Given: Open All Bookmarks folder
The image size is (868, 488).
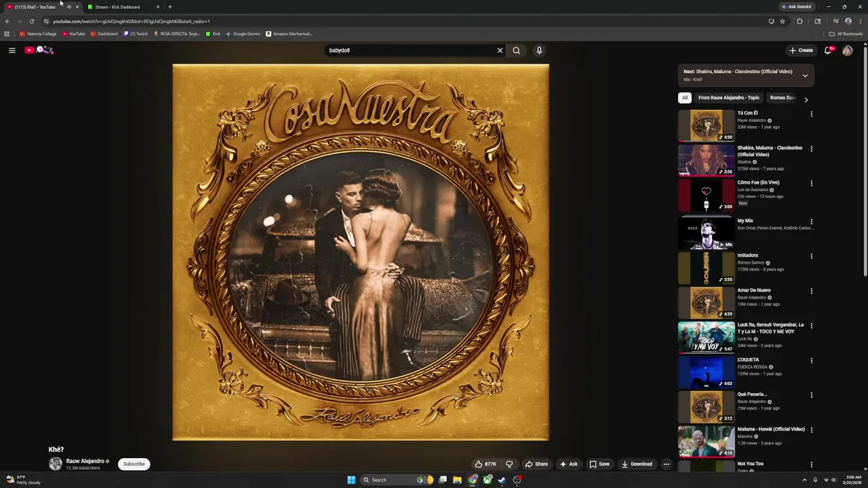Looking at the screenshot, I should (x=846, y=34).
